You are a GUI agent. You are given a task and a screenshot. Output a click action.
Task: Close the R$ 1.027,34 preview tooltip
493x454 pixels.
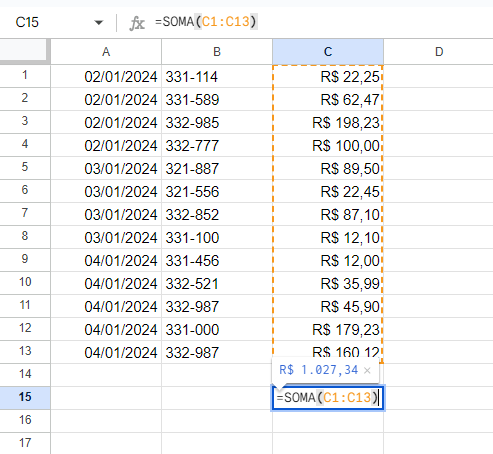click(367, 370)
